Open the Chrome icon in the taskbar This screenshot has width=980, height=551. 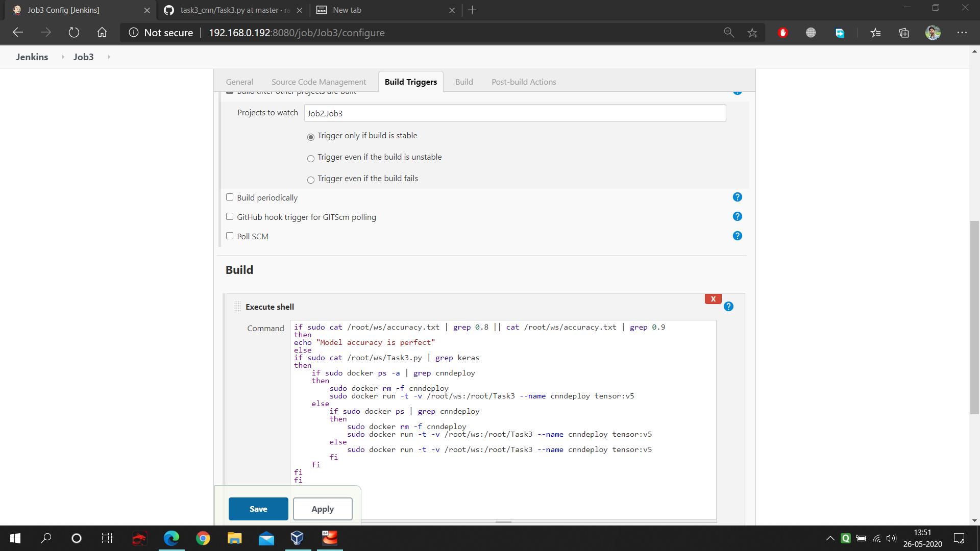point(203,538)
